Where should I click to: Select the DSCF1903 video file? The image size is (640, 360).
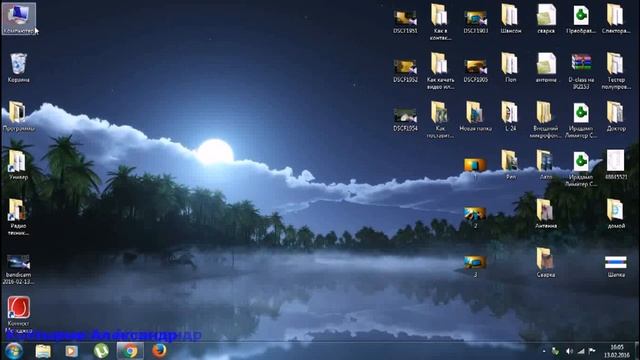(476, 22)
